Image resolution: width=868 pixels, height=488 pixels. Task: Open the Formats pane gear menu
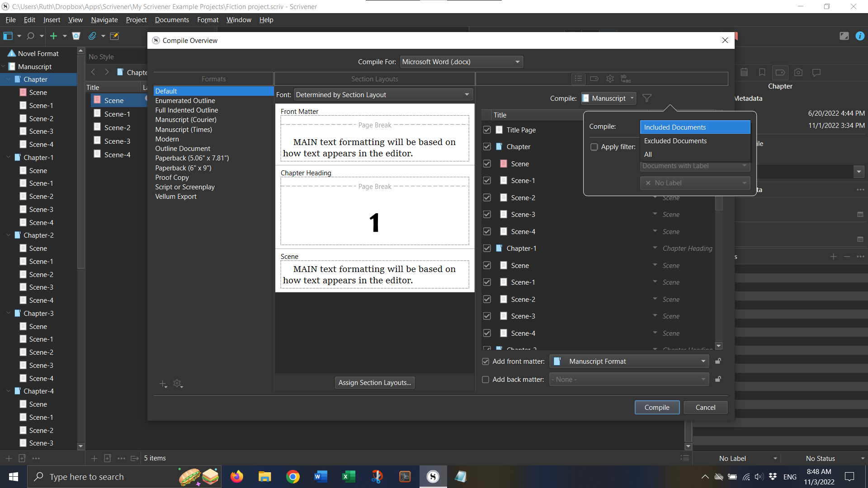tap(178, 384)
